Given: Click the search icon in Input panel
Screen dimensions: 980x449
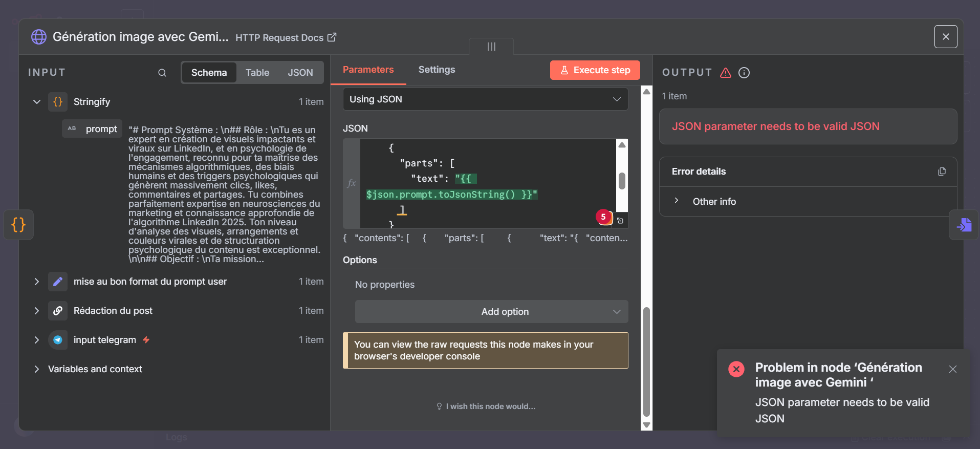Looking at the screenshot, I should pyautogui.click(x=162, y=73).
